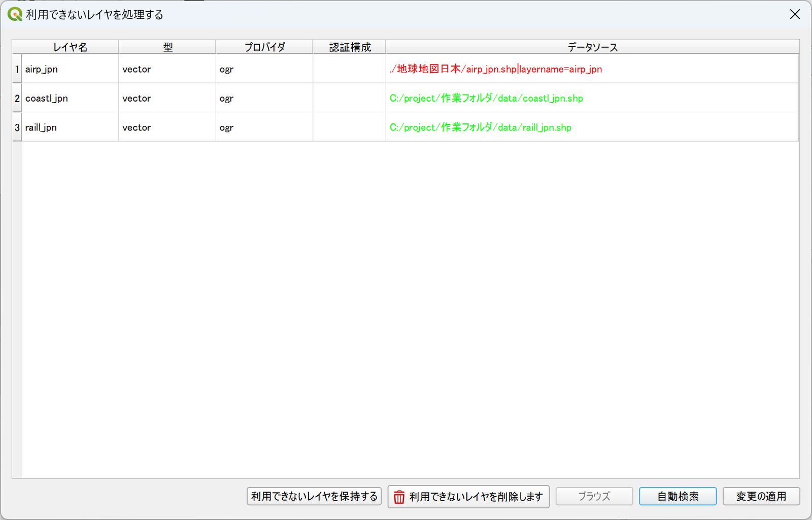
Task: Close the unavailable layers dialog
Action: pos(795,14)
